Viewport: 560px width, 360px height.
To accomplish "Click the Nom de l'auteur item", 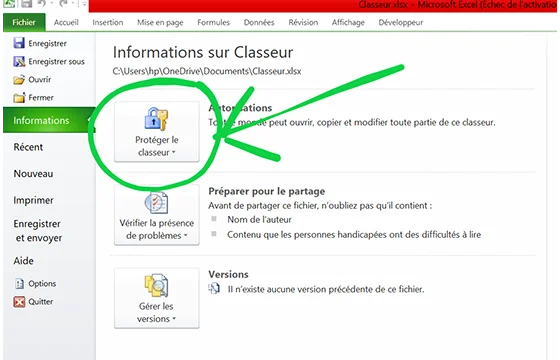I will 259,220.
